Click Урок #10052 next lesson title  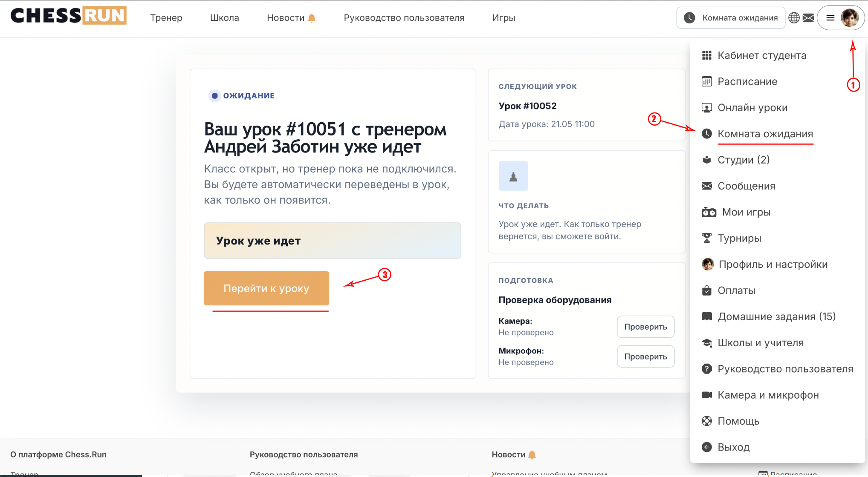527,106
